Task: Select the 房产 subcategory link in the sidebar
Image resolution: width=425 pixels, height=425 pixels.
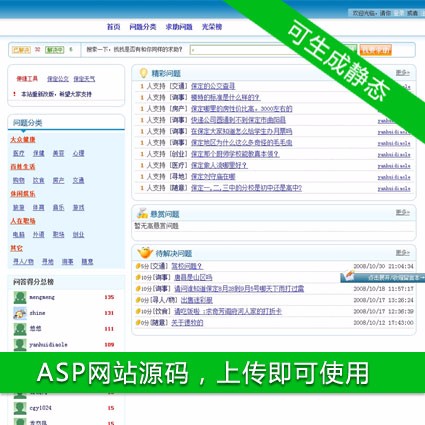Action: click(x=58, y=180)
